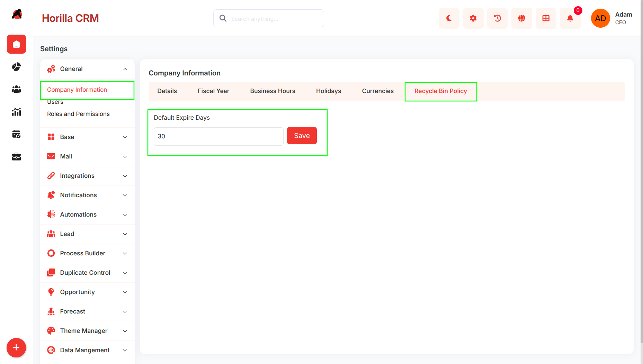Click the Save button
This screenshot has width=643, height=364.
[302, 136]
